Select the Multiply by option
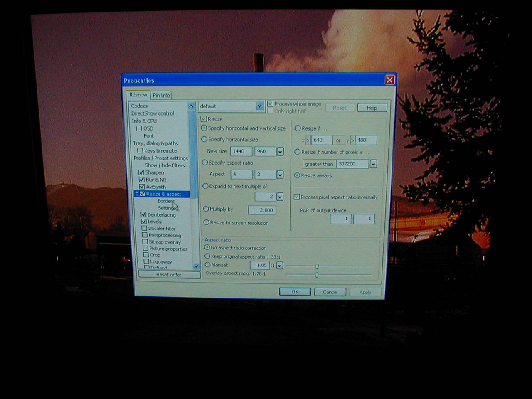The height and width of the screenshot is (399, 532). click(206, 209)
